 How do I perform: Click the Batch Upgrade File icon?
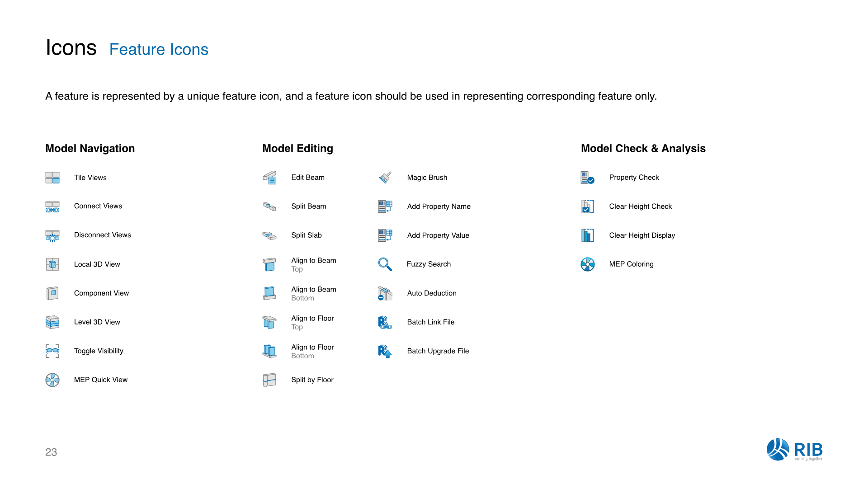pos(385,351)
